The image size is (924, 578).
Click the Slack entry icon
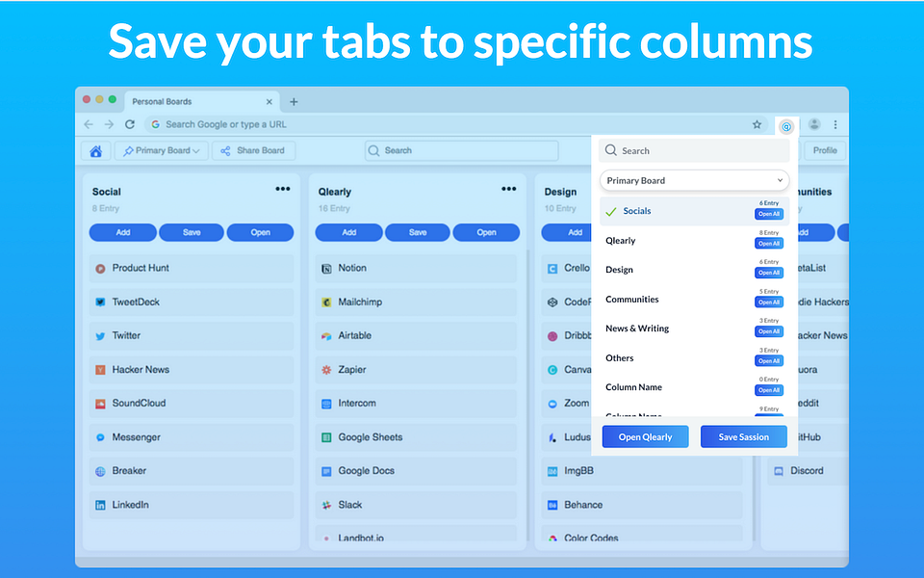pyautogui.click(x=326, y=506)
